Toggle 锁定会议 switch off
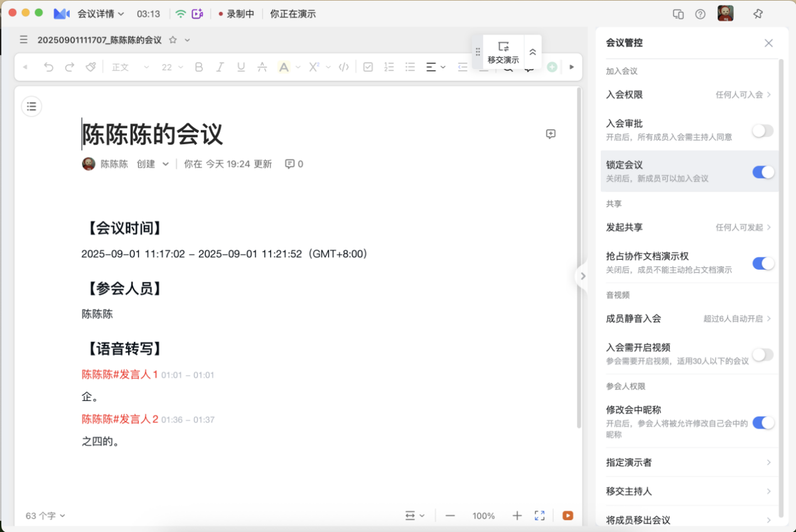796x532 pixels. [x=763, y=172]
